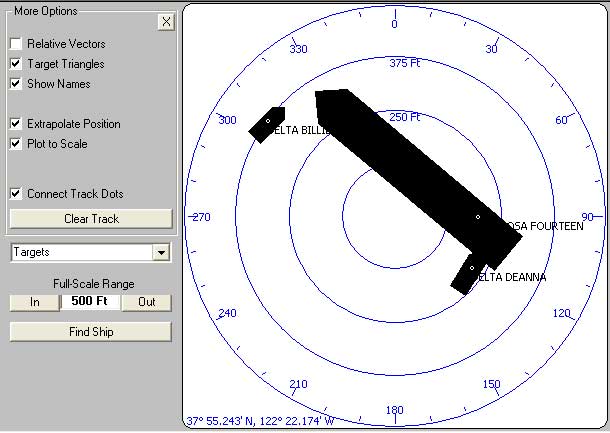610x433 pixels.
Task: Click the Find Ship button
Action: click(91, 331)
